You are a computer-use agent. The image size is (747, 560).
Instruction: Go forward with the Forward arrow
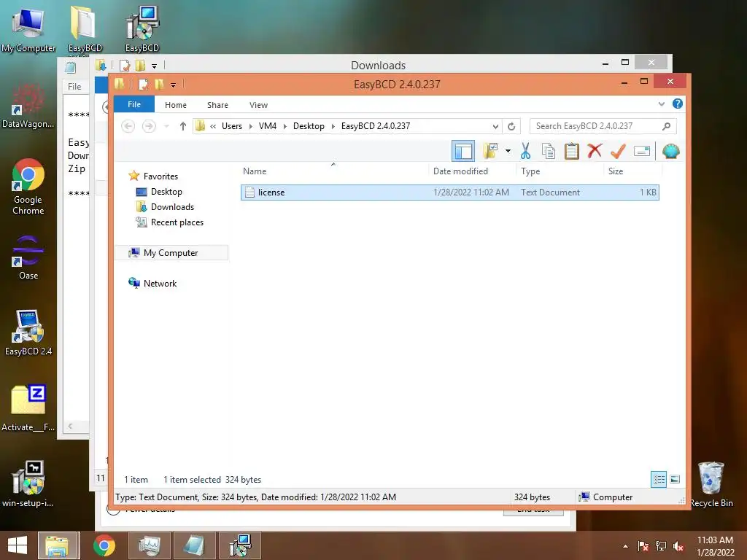(x=149, y=126)
